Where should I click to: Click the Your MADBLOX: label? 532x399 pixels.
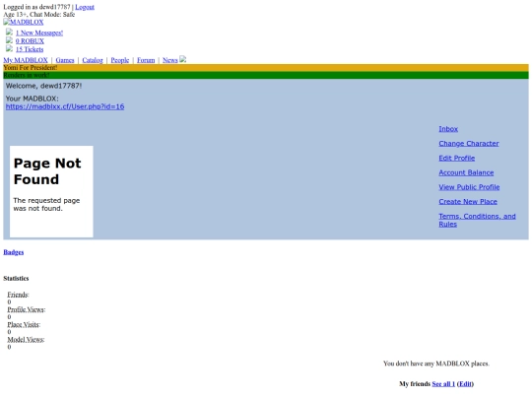(x=32, y=99)
